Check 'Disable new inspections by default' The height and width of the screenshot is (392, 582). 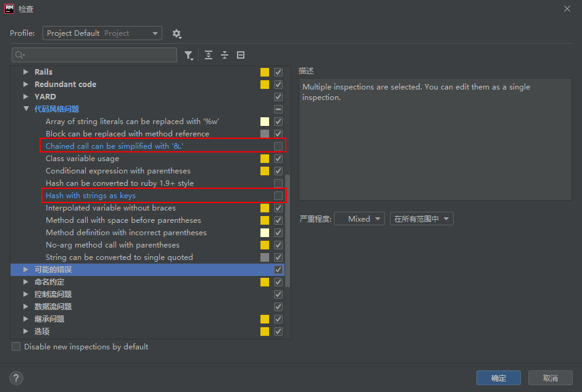[16, 347]
